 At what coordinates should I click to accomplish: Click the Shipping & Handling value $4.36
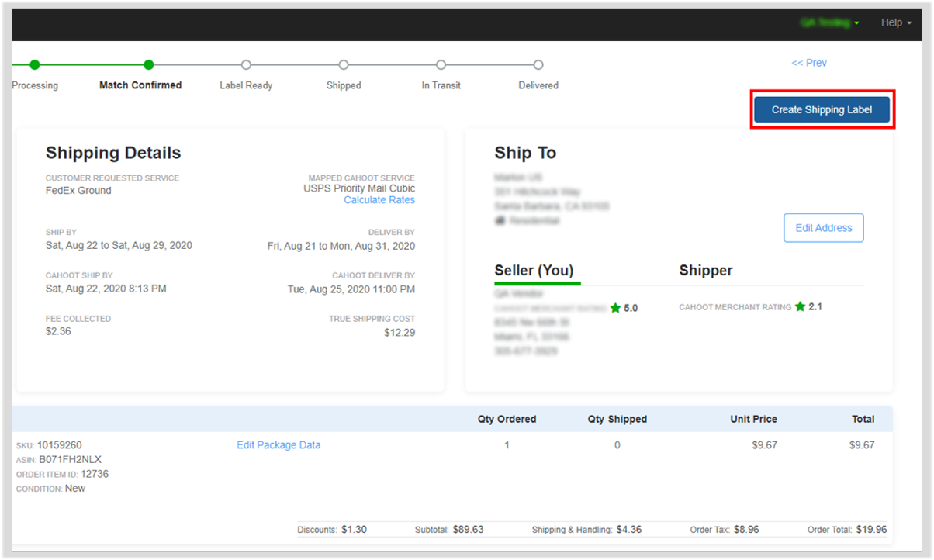629,530
